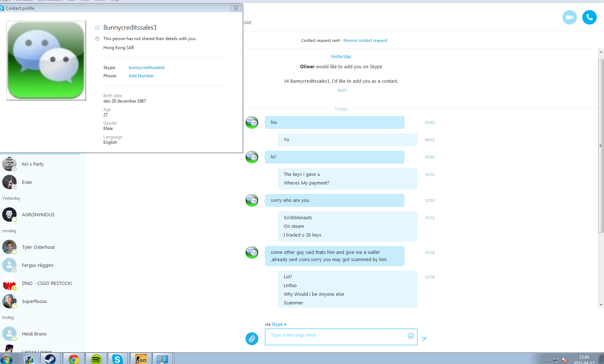
Task: Open Steam from the taskbar
Action: tap(50, 359)
